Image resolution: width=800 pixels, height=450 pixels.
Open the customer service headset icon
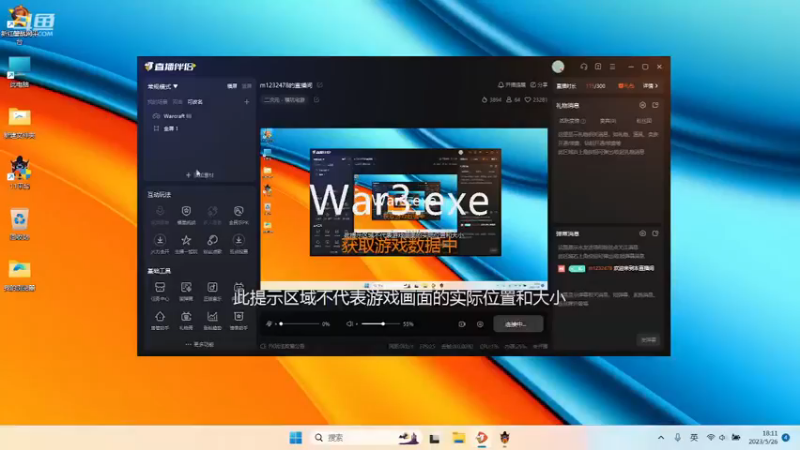point(584,67)
